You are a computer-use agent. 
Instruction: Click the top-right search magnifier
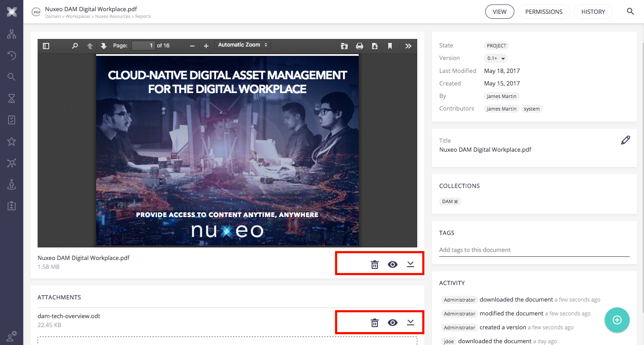(x=631, y=12)
